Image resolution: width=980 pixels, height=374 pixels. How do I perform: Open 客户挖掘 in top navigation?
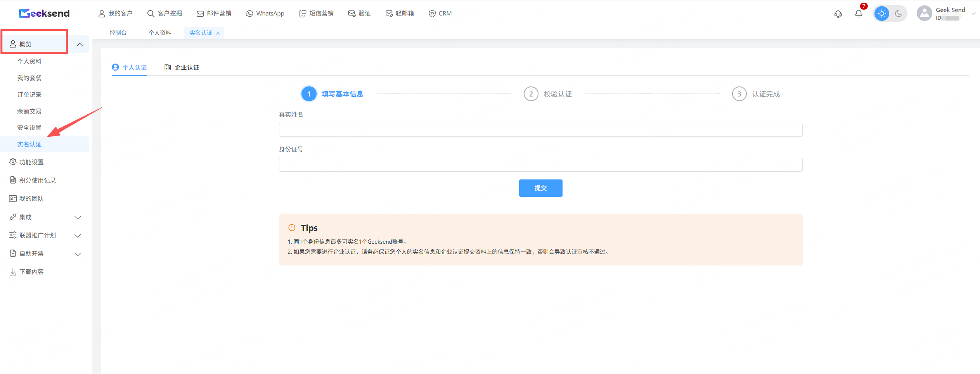(x=164, y=14)
